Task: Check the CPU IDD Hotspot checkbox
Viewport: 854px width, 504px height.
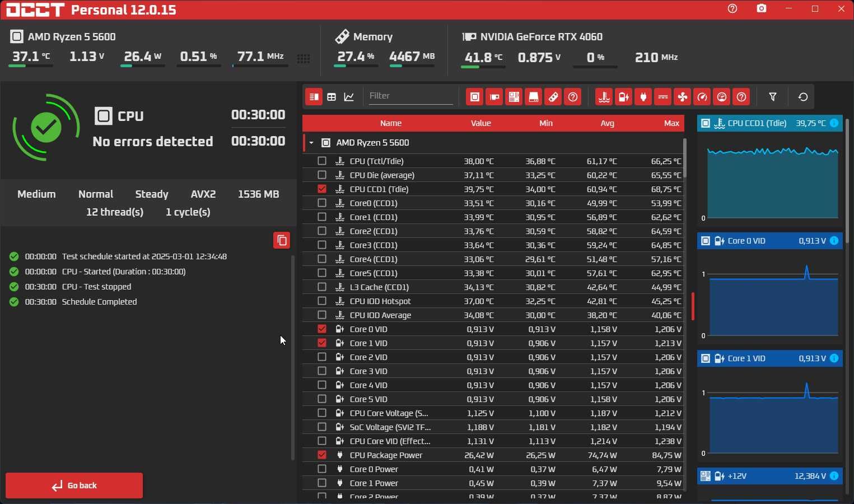Action: pos(322,301)
